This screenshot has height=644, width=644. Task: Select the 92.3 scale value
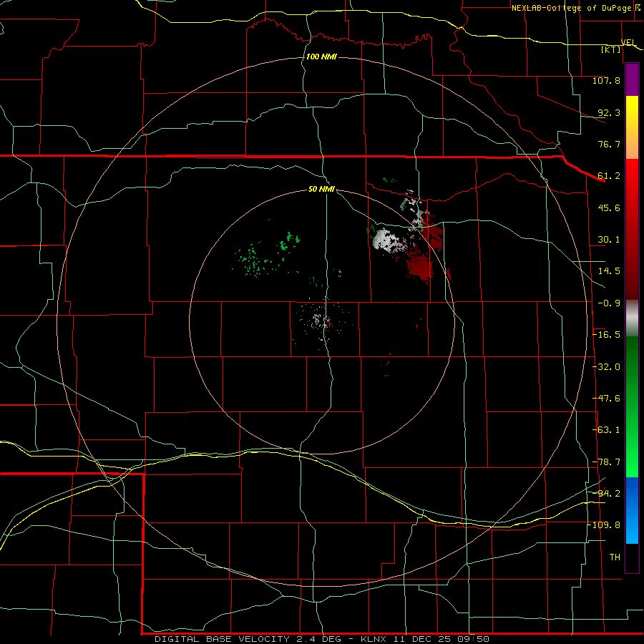coord(609,112)
